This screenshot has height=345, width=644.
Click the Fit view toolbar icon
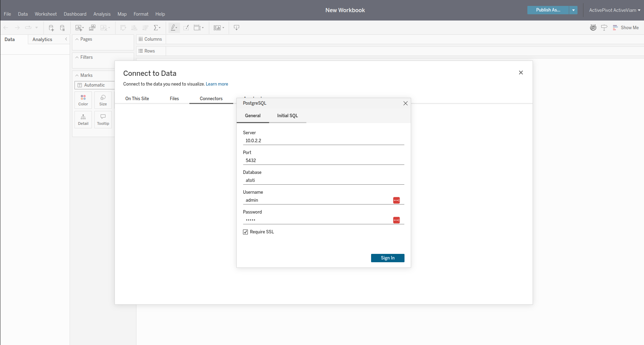click(x=198, y=28)
